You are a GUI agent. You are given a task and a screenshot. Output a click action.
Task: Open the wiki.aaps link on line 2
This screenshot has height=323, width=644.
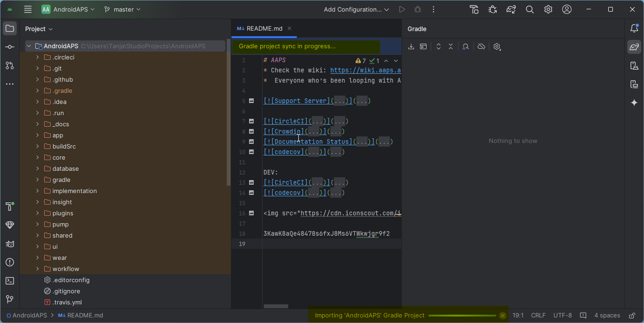click(366, 71)
